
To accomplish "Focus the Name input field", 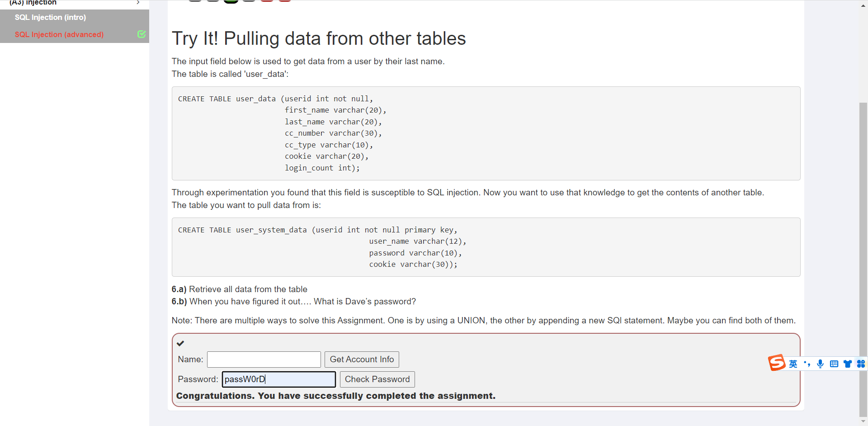I will click(x=264, y=360).
